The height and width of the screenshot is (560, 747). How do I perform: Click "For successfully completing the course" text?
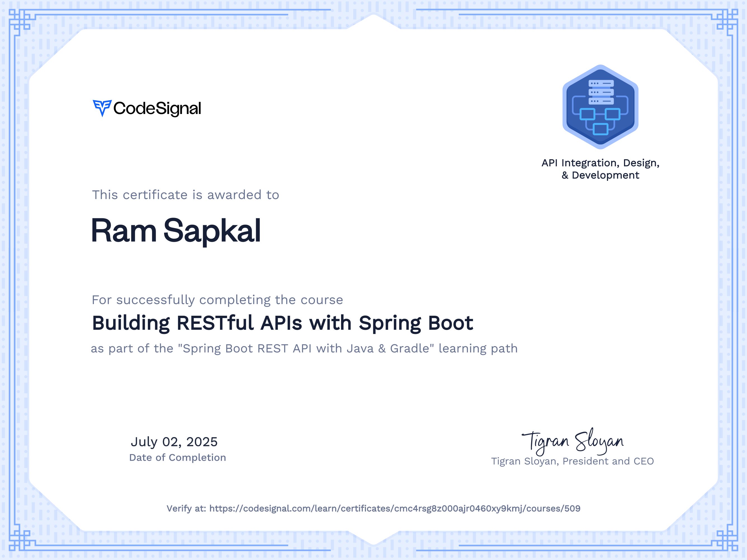[217, 300]
